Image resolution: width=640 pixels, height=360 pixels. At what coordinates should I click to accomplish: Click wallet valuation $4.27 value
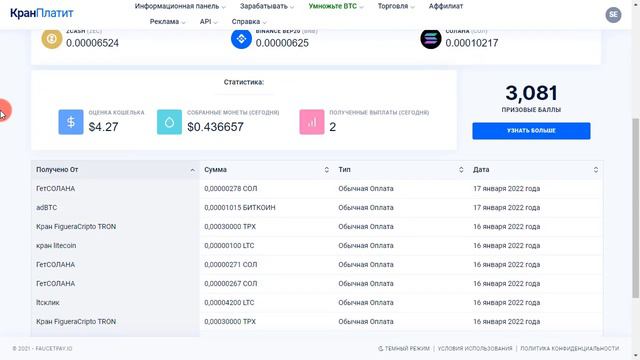coord(103,127)
